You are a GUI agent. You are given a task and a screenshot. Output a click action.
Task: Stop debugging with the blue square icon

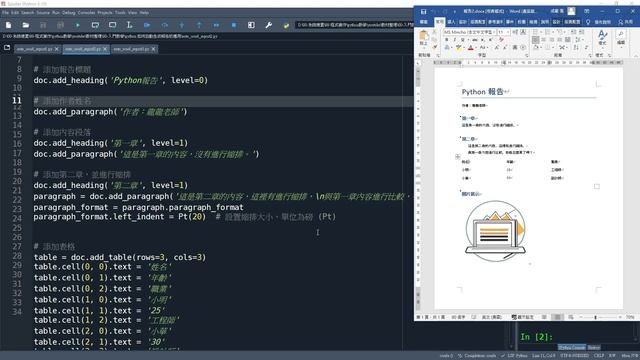(x=234, y=25)
